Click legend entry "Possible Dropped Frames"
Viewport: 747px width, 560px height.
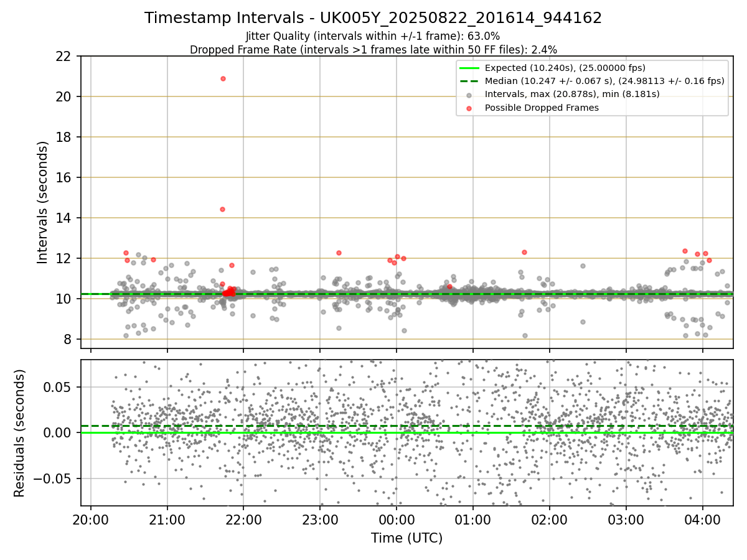click(542, 108)
